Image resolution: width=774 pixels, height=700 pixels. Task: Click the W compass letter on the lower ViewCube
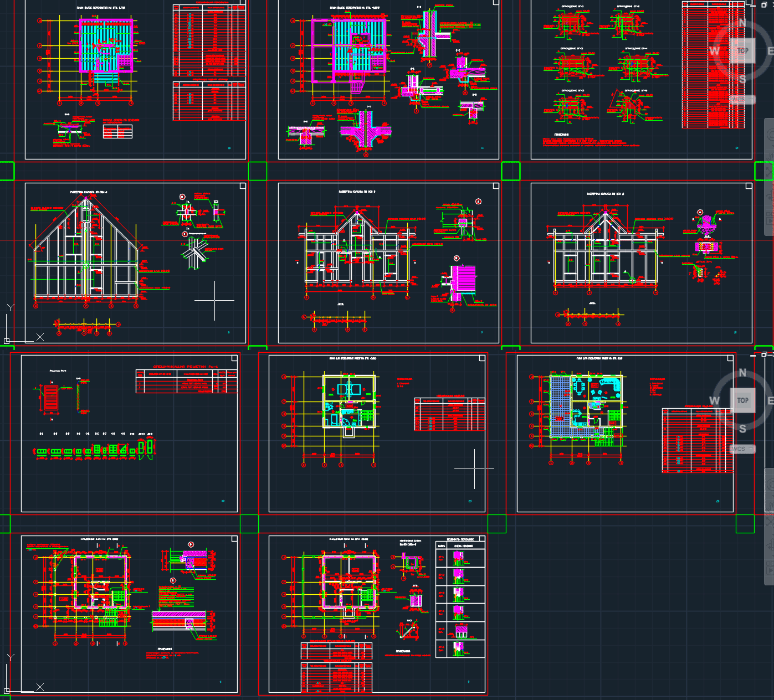[715, 400]
